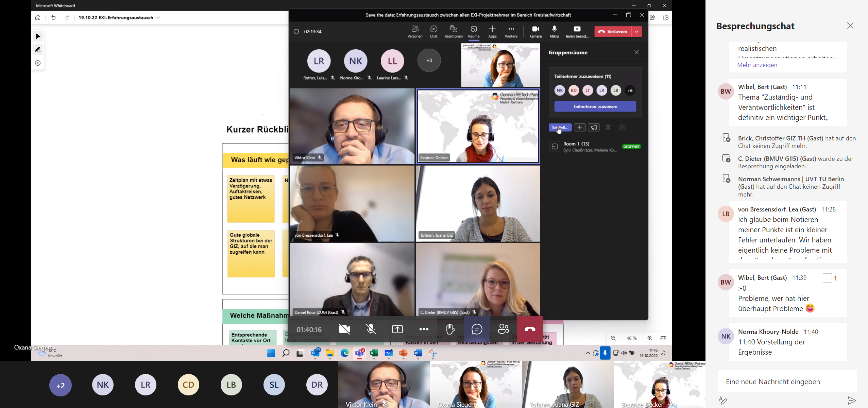Viewport: 868px width, 408px height.
Task: Open Teams from the Windows taskbar
Action: pyautogui.click(x=359, y=353)
